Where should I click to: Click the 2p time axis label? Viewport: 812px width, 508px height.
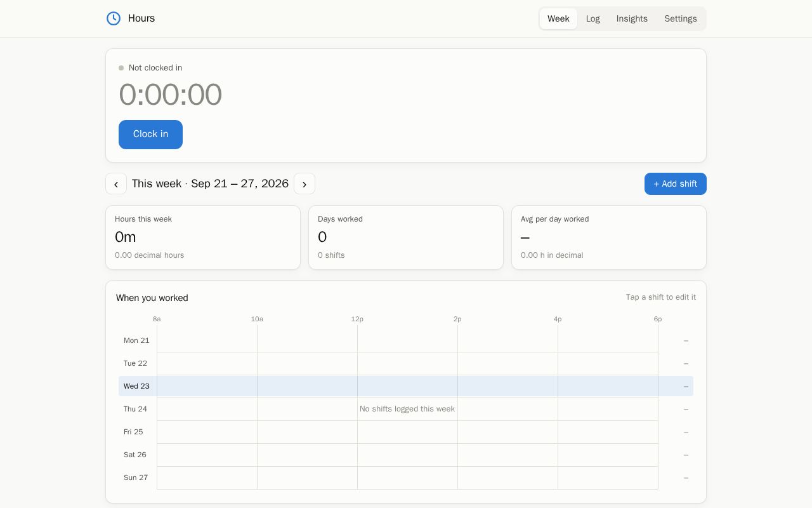pos(457,319)
